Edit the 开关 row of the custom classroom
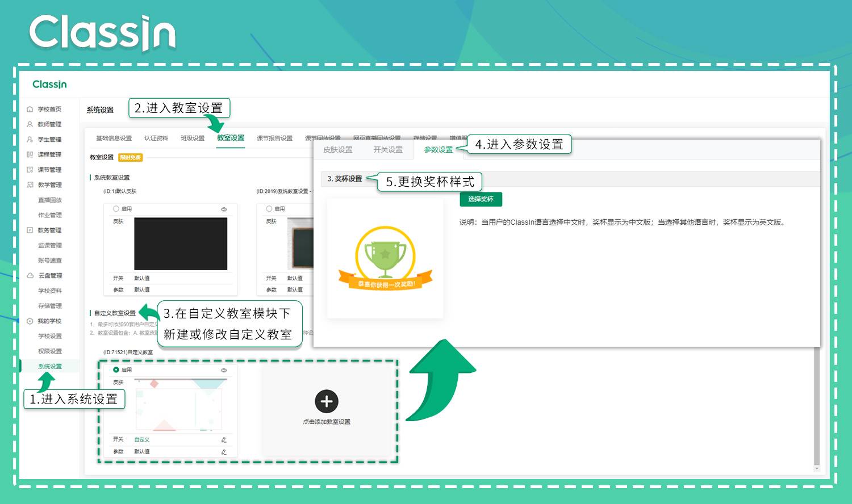Image resolution: width=852 pixels, height=504 pixels. click(x=224, y=440)
